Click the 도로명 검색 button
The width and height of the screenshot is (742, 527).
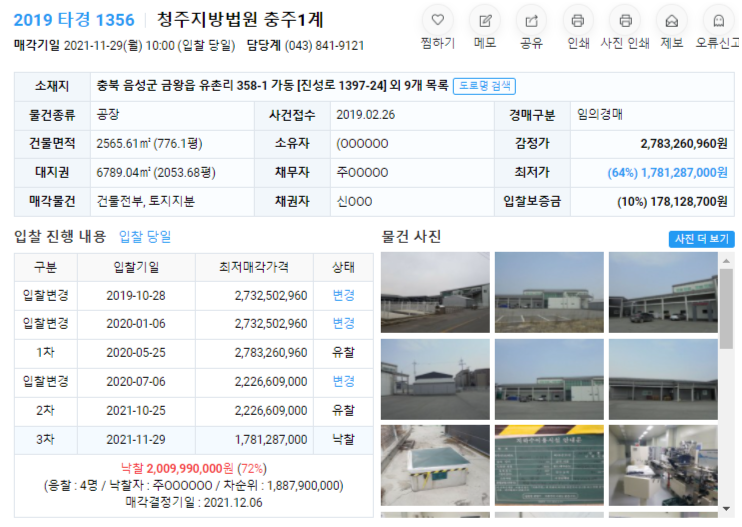485,86
